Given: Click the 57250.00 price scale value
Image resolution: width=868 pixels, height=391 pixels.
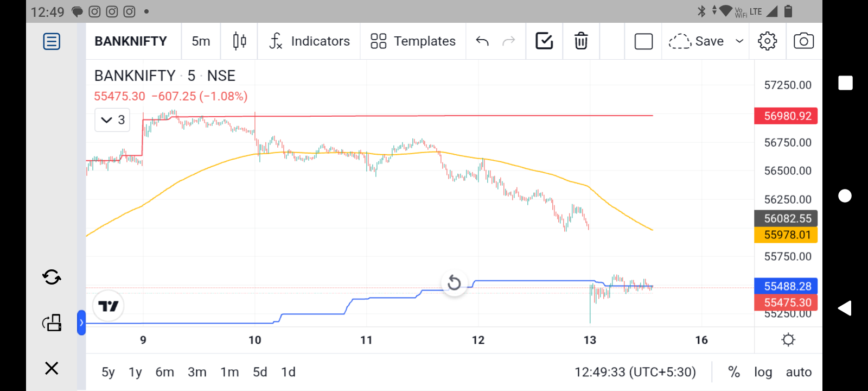Looking at the screenshot, I should coord(788,85).
